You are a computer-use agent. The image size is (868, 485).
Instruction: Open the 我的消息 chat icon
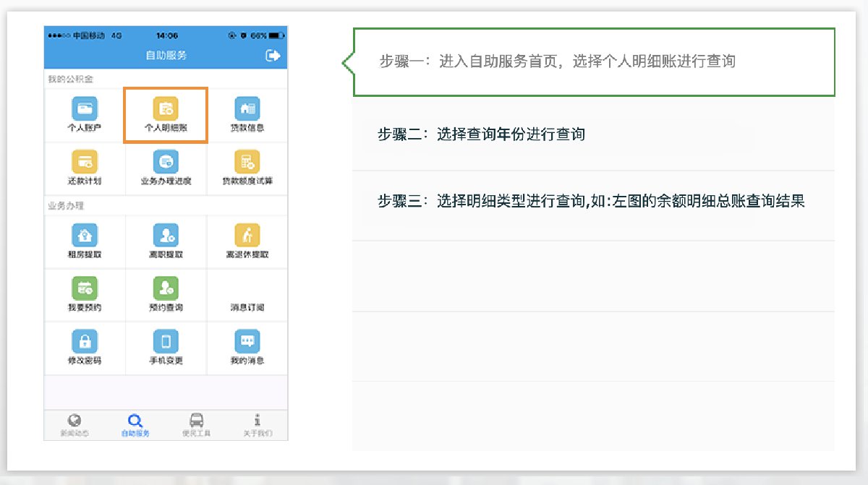pos(247,341)
